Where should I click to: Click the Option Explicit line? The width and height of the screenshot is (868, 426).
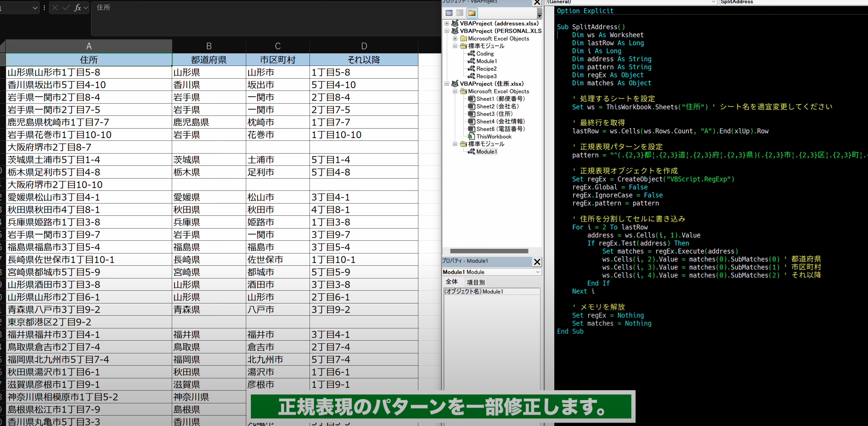point(585,11)
